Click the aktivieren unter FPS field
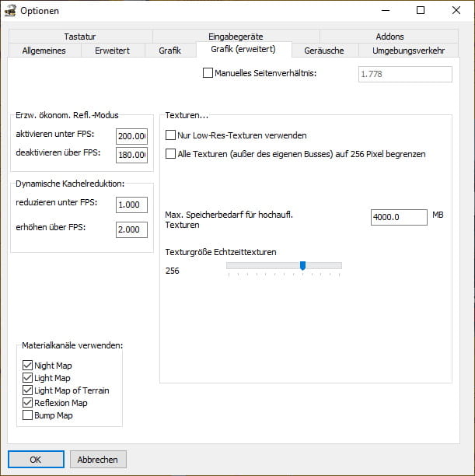Viewport: 475px width, 476px height. coord(131,136)
